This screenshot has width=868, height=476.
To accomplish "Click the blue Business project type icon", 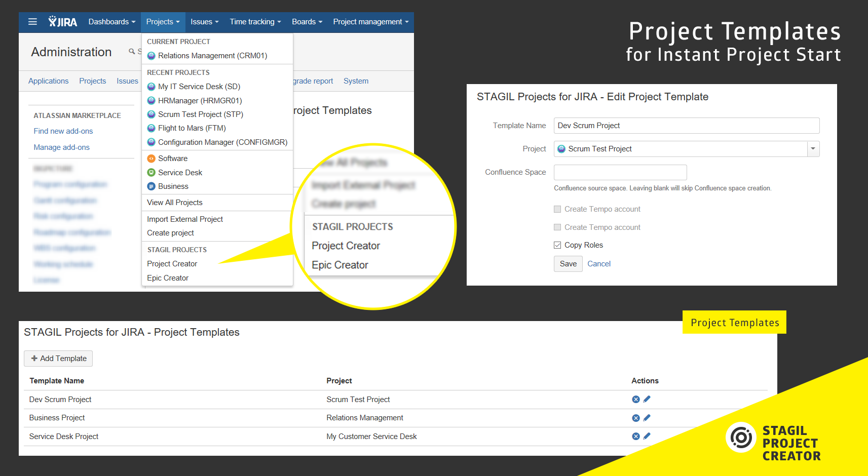I will (x=151, y=186).
